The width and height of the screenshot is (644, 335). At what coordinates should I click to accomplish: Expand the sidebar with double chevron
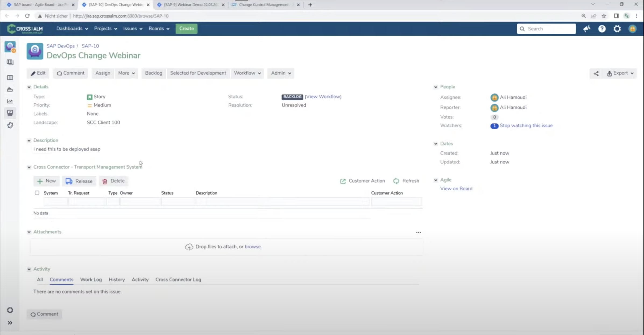10,323
